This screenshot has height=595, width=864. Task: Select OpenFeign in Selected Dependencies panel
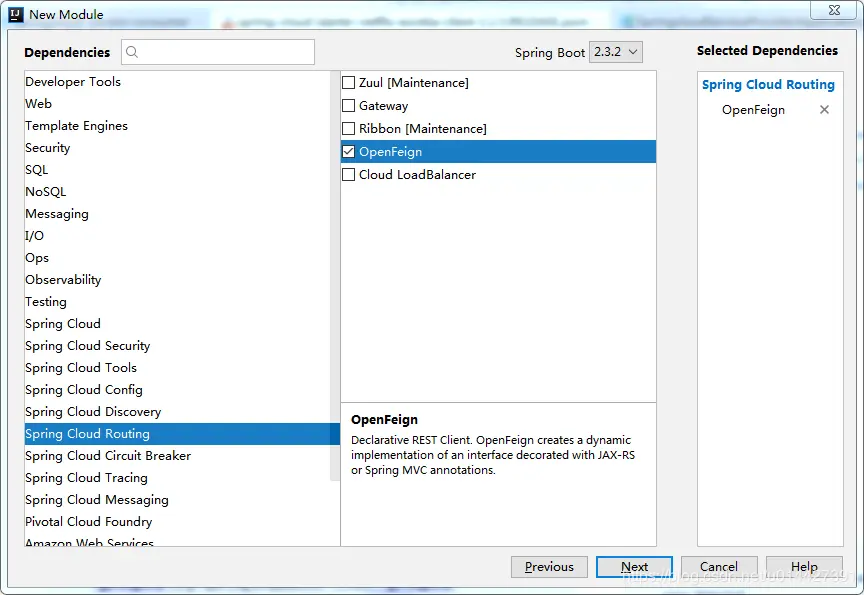coord(753,110)
